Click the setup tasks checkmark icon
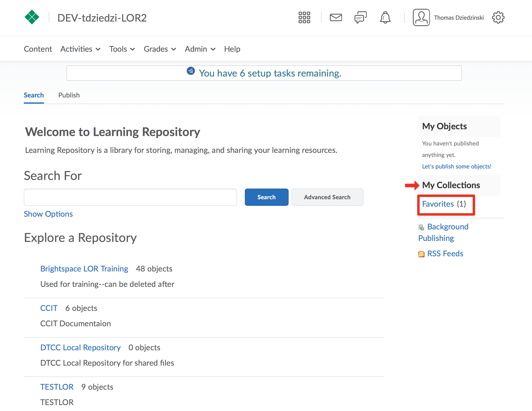Image resolution: width=532 pixels, height=411 pixels. 191,71
